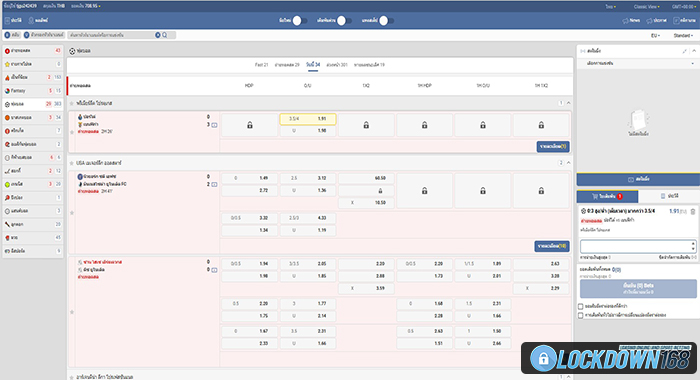The image size is (700, 380).
Task: Select the O/U 2.5 odds 3.12
Action: click(308, 178)
